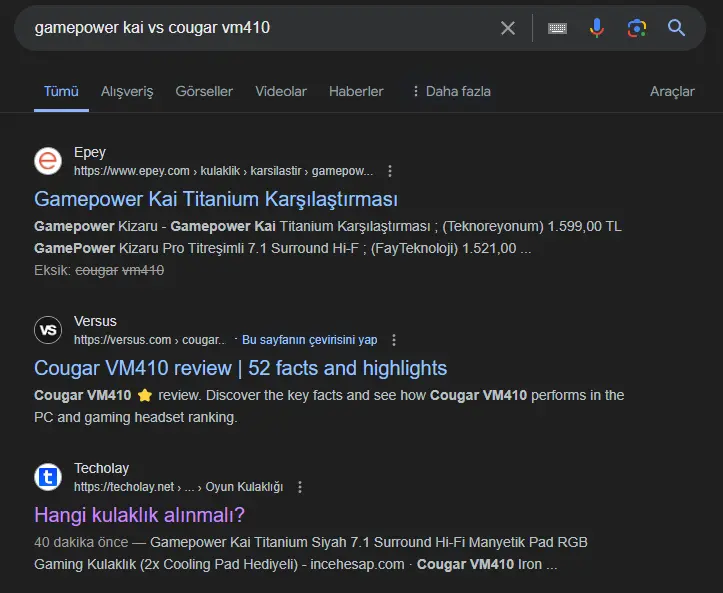This screenshot has height=593, width=723.
Task: Open the Araçlar search tools
Action: [x=672, y=91]
